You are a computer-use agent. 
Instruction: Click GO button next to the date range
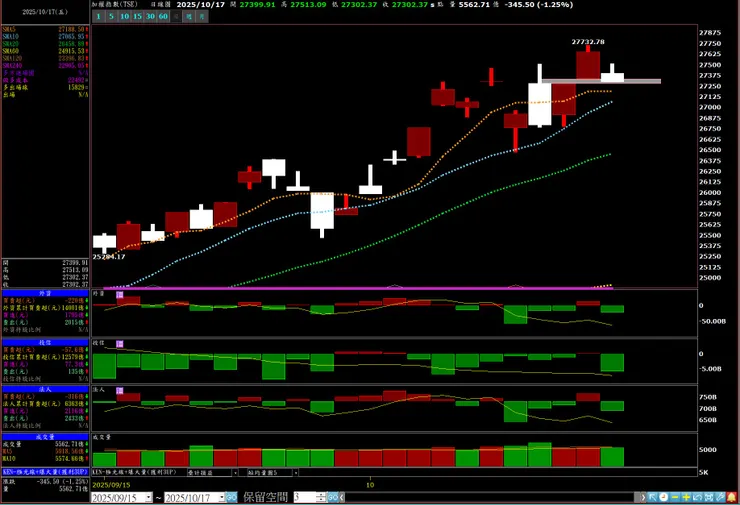coord(231,497)
